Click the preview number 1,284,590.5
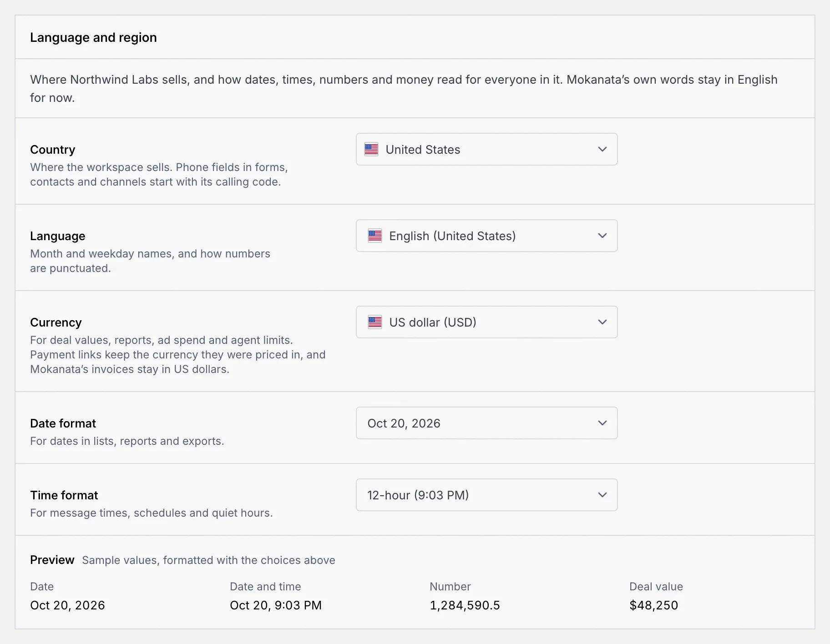830x644 pixels. (465, 605)
